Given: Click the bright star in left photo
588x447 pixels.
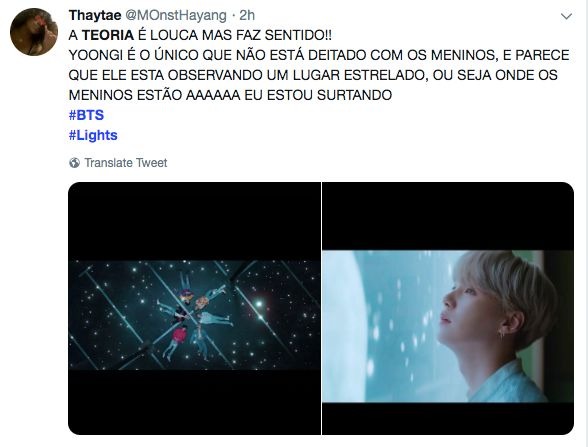Looking at the screenshot, I should pyautogui.click(x=258, y=303).
